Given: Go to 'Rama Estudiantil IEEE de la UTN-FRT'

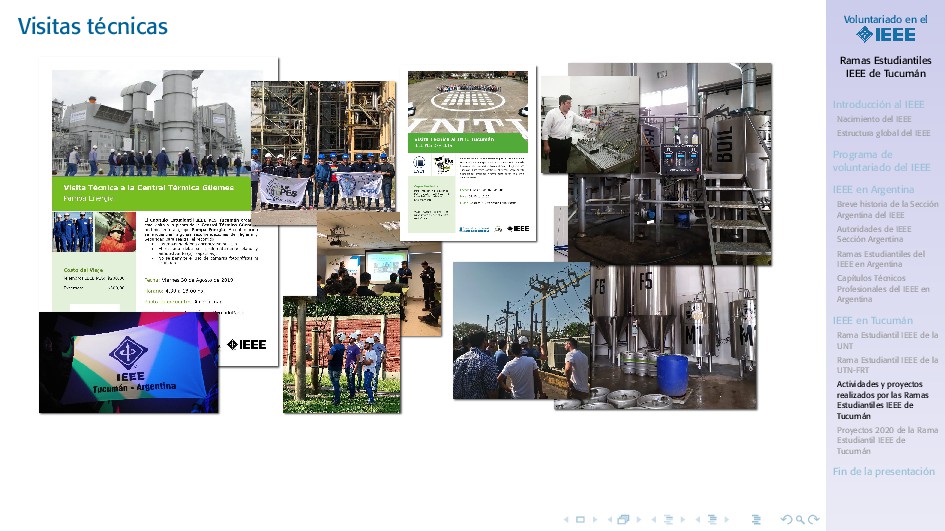Looking at the screenshot, I should (887, 365).
